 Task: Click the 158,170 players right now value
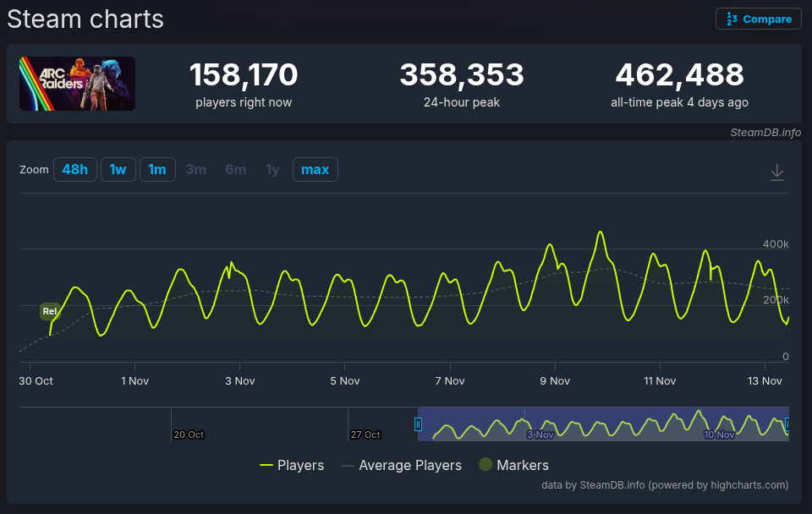point(244,74)
